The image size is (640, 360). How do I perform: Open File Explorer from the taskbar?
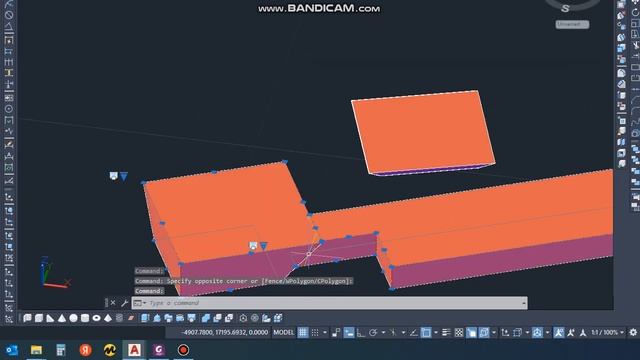[x=36, y=350]
